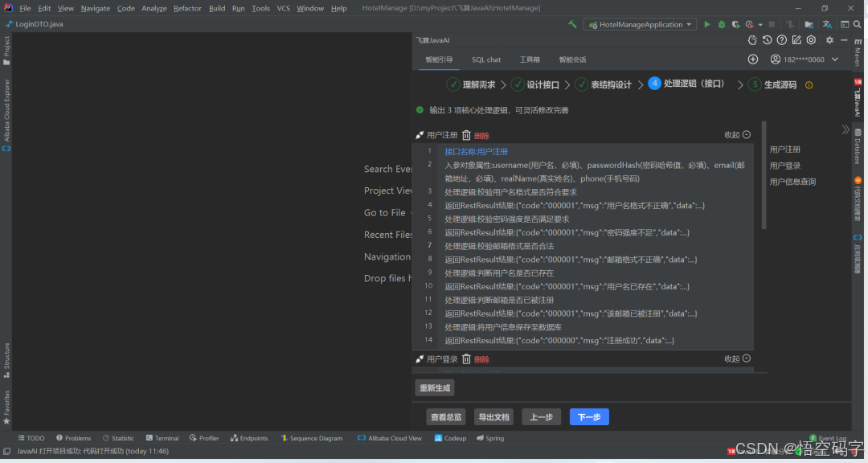Image resolution: width=868 pixels, height=463 pixels.
Task: Open the gear options of JavaAI tool window
Action: (829, 40)
